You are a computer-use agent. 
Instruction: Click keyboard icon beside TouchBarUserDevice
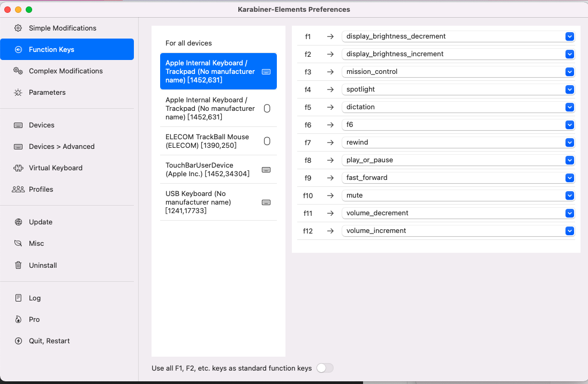tap(266, 170)
